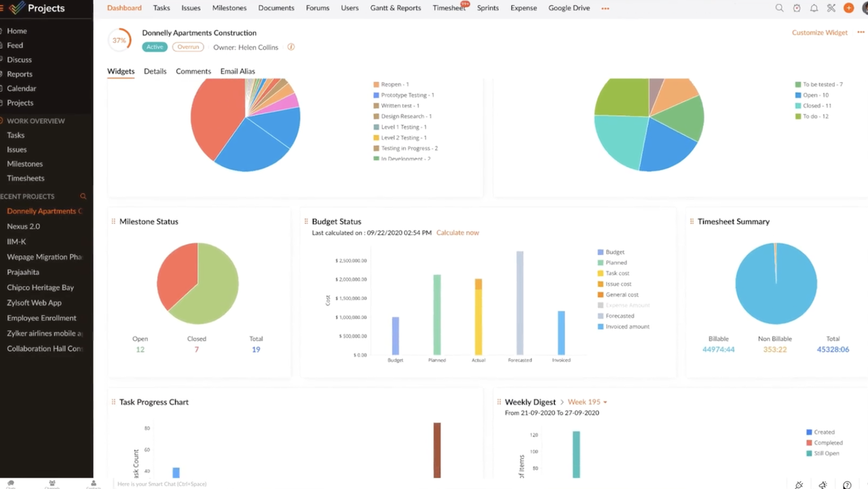The width and height of the screenshot is (868, 489).
Task: Open the help question mark icon
Action: [x=847, y=484]
